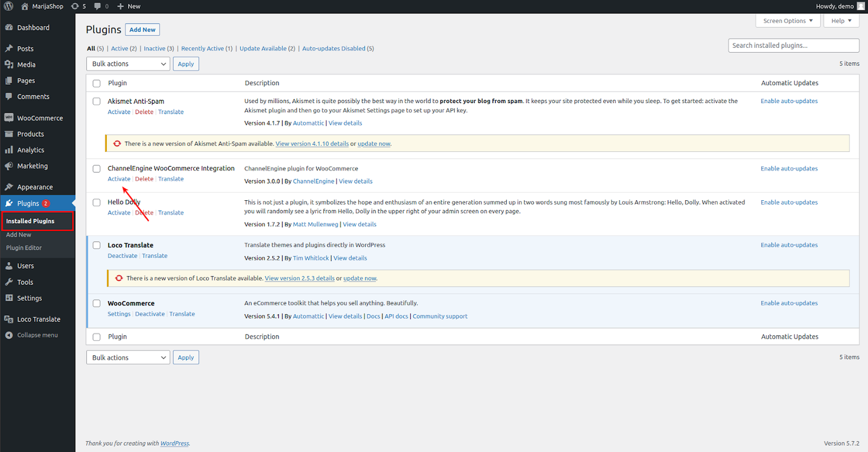Deactivate the Loco Translate plugin
The height and width of the screenshot is (452, 868).
click(122, 256)
